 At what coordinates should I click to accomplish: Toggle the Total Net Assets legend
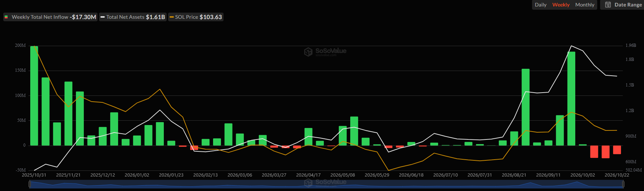tap(133, 17)
